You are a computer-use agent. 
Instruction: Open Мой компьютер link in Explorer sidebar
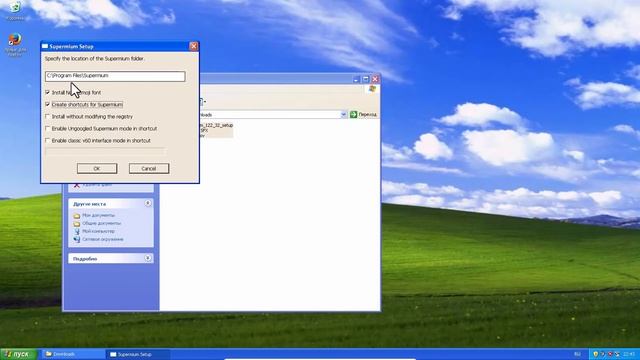coord(98,231)
